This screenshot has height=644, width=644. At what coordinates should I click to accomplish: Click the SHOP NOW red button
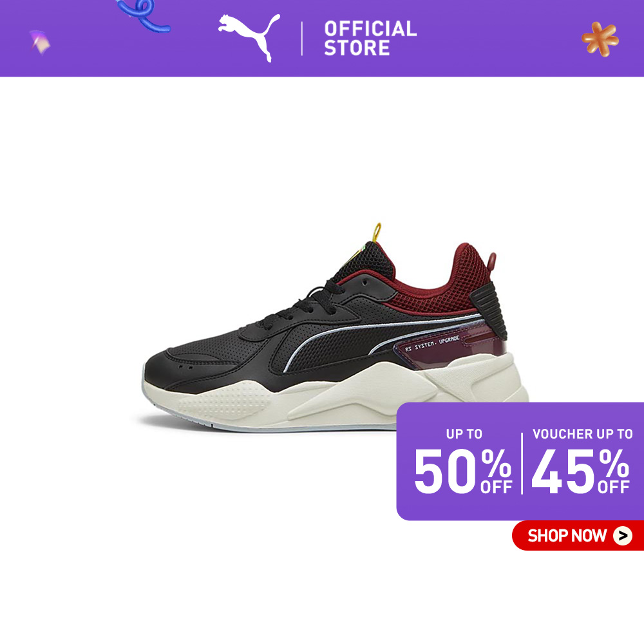click(578, 535)
